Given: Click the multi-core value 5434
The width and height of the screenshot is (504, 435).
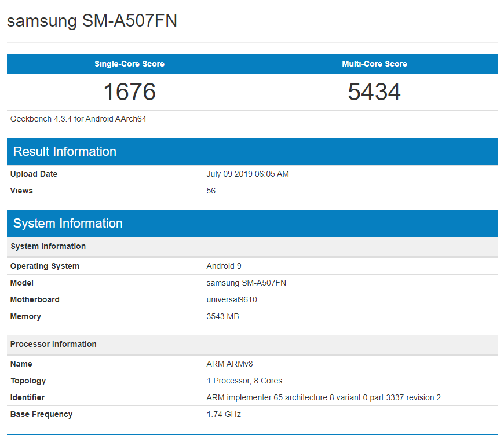Looking at the screenshot, I should point(374,92).
